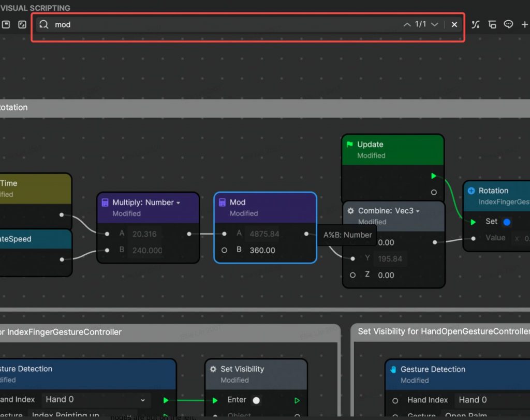Click Multiply node B value 240.000
This screenshot has height=420, width=530.
pos(147,250)
